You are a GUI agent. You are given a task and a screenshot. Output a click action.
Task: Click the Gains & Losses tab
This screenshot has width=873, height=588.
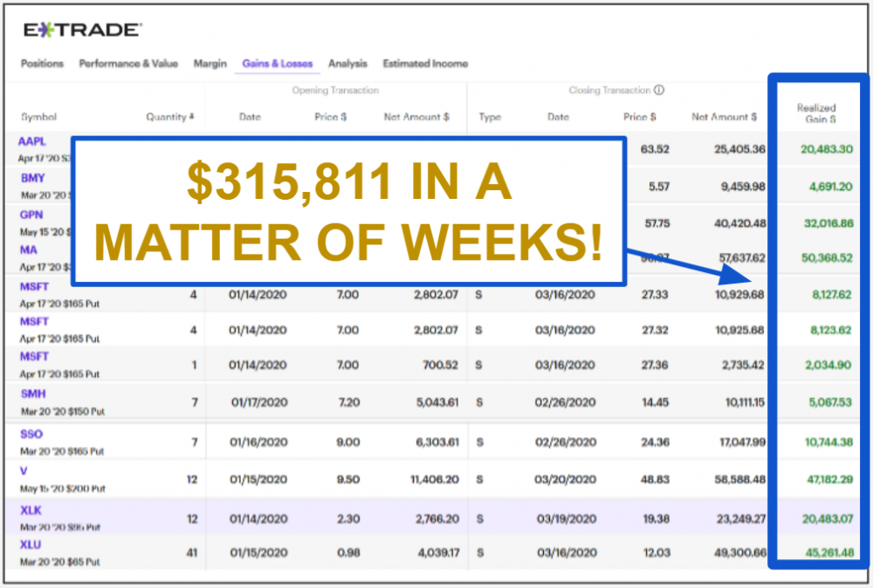point(278,64)
